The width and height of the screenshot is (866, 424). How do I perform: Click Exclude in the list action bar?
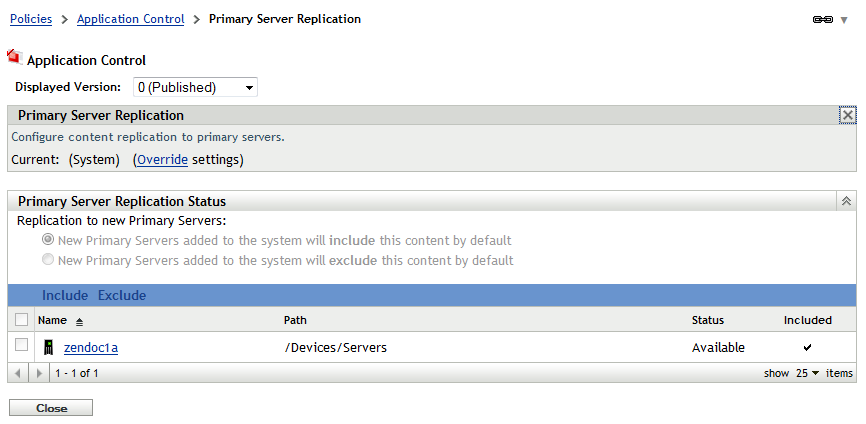click(122, 295)
